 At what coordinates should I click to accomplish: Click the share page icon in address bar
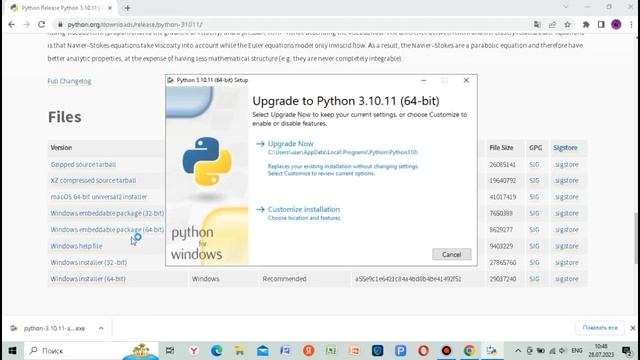pos(552,24)
